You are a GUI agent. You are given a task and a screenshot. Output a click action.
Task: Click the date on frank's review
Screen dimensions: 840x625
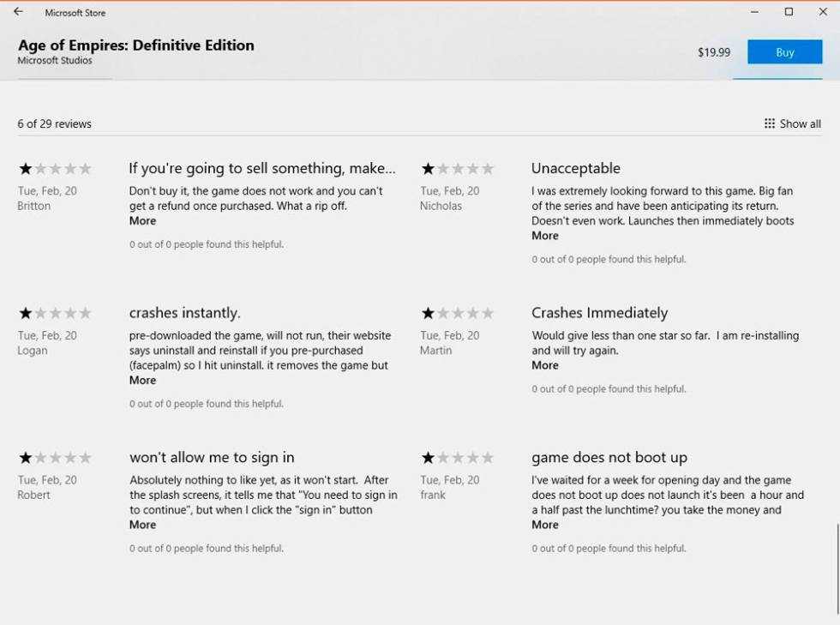[x=449, y=480]
